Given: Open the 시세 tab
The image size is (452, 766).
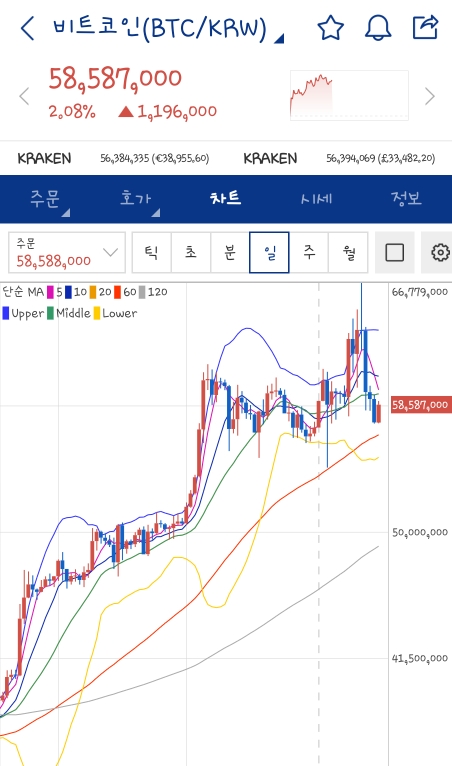Looking at the screenshot, I should [x=316, y=199].
